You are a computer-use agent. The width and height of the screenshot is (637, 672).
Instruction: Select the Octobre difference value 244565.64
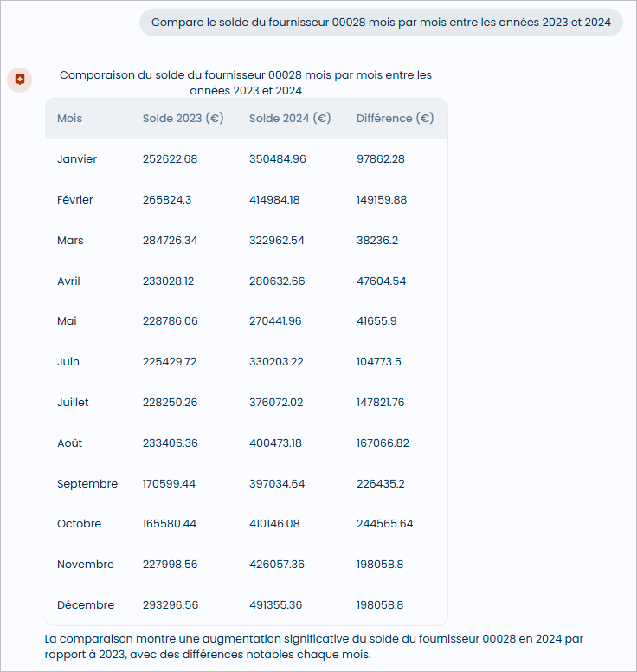pos(384,524)
